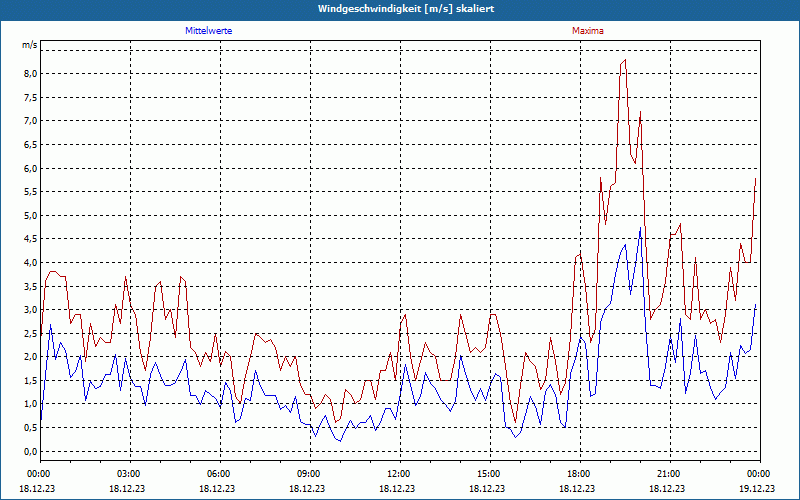
Task: Click the 1,0 y-axis value
Action: tap(31, 404)
